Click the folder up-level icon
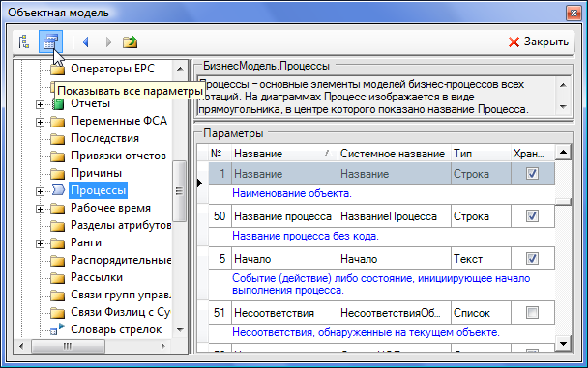588x368 pixels. tap(130, 42)
